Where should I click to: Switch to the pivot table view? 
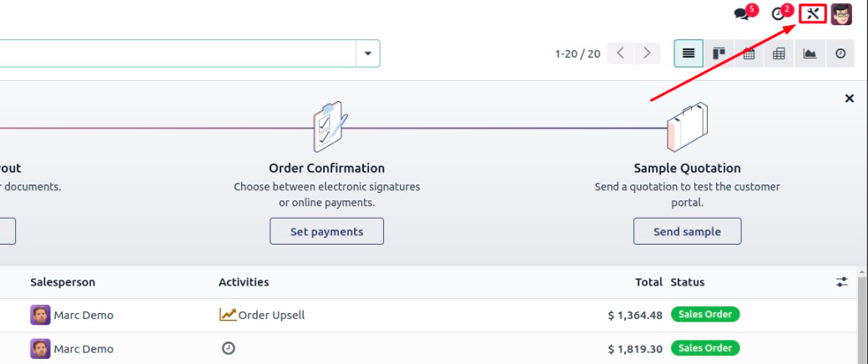(779, 53)
